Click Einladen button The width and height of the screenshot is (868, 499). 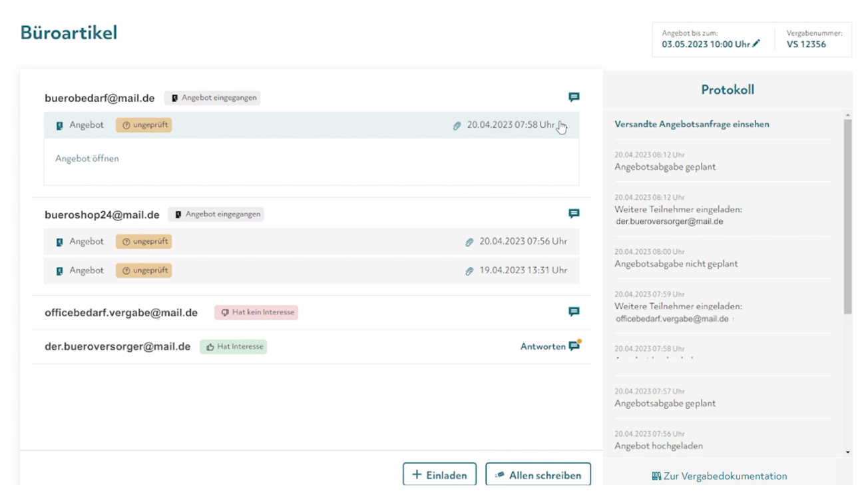click(439, 474)
